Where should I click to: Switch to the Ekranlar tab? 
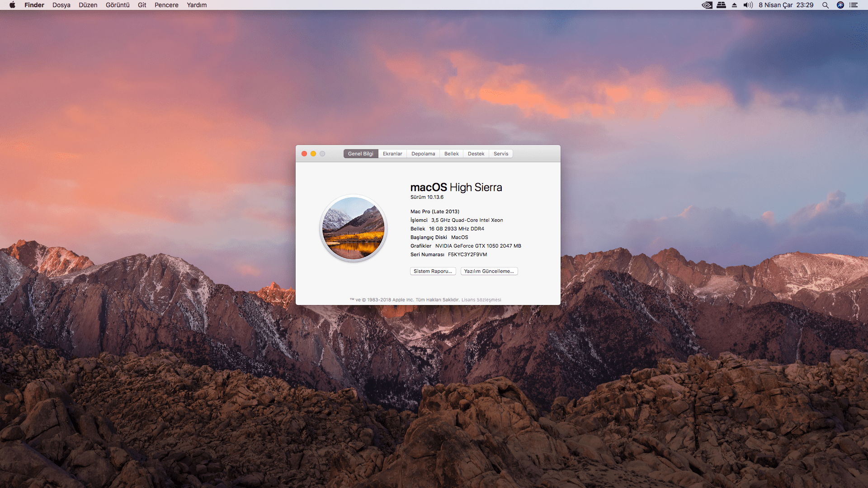pyautogui.click(x=392, y=154)
